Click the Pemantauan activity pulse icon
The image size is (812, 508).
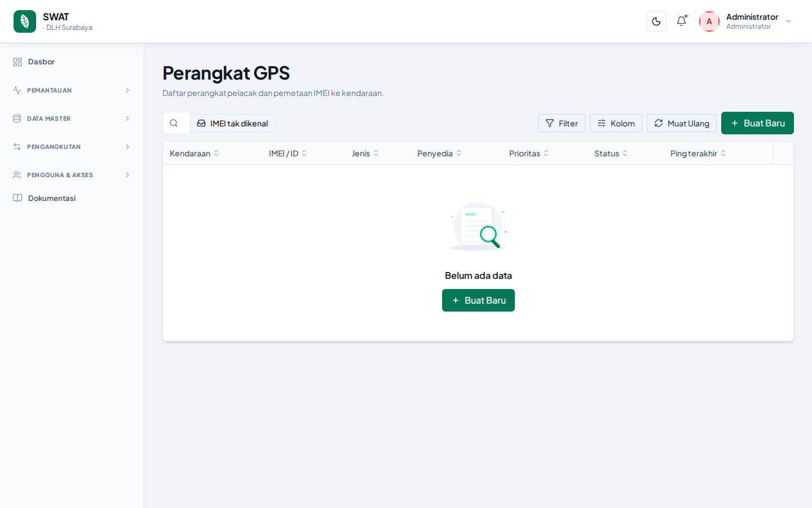point(17,90)
